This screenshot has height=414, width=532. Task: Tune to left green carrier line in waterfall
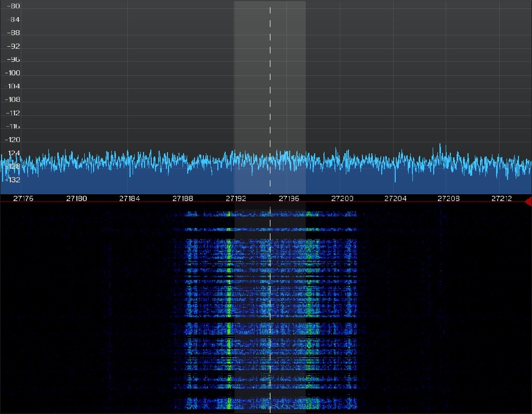(x=229, y=312)
